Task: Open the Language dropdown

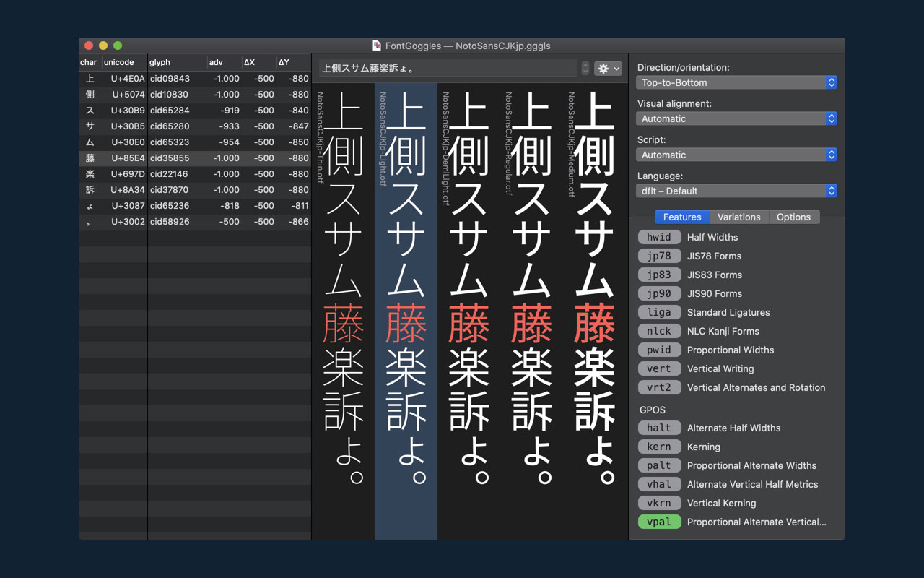Action: pyautogui.click(x=737, y=191)
